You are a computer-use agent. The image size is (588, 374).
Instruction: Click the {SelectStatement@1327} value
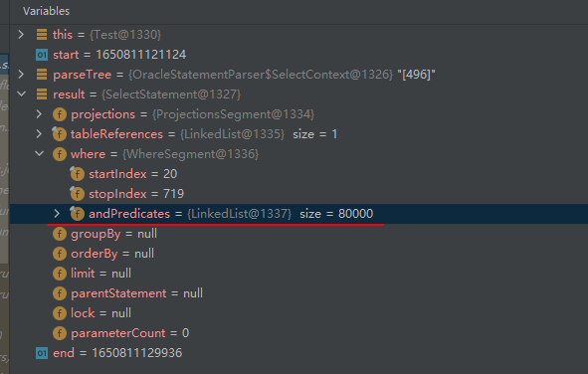click(x=171, y=94)
